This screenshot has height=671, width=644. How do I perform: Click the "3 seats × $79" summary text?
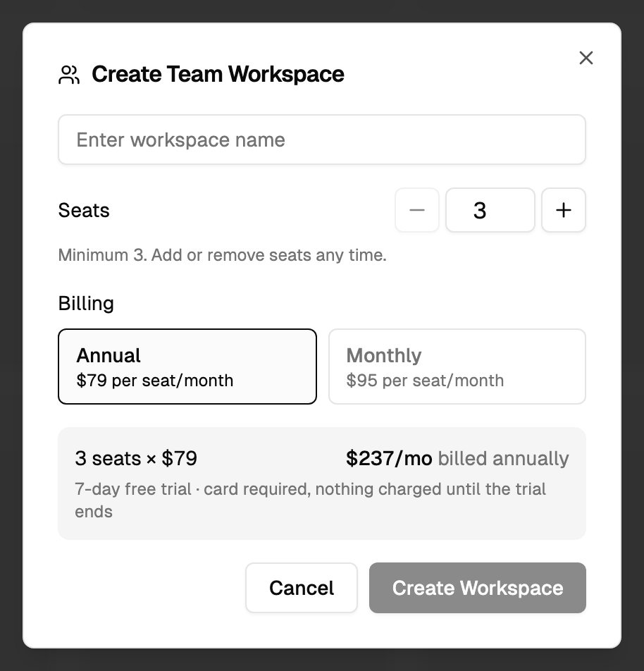pos(136,458)
